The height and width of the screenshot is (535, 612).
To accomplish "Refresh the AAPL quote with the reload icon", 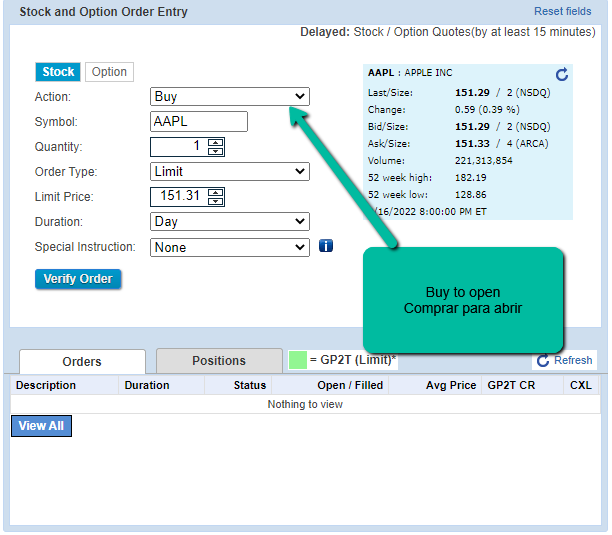I will pos(561,75).
